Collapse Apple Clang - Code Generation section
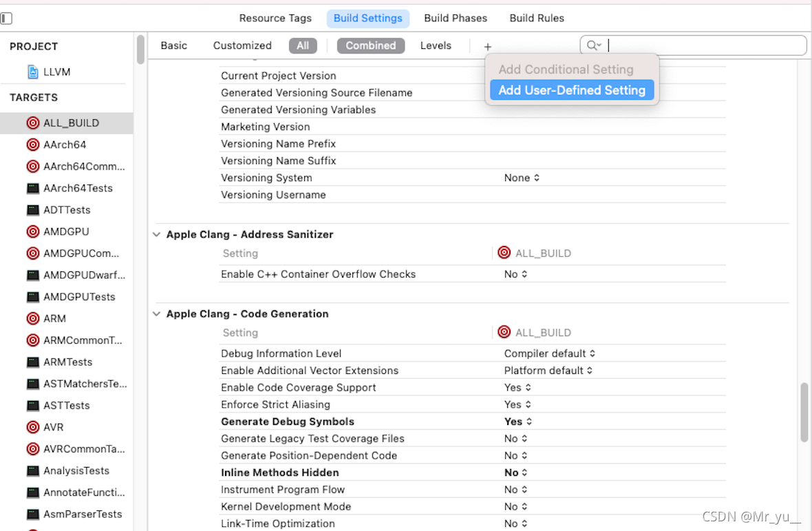The width and height of the screenshot is (812, 531). 156,314
